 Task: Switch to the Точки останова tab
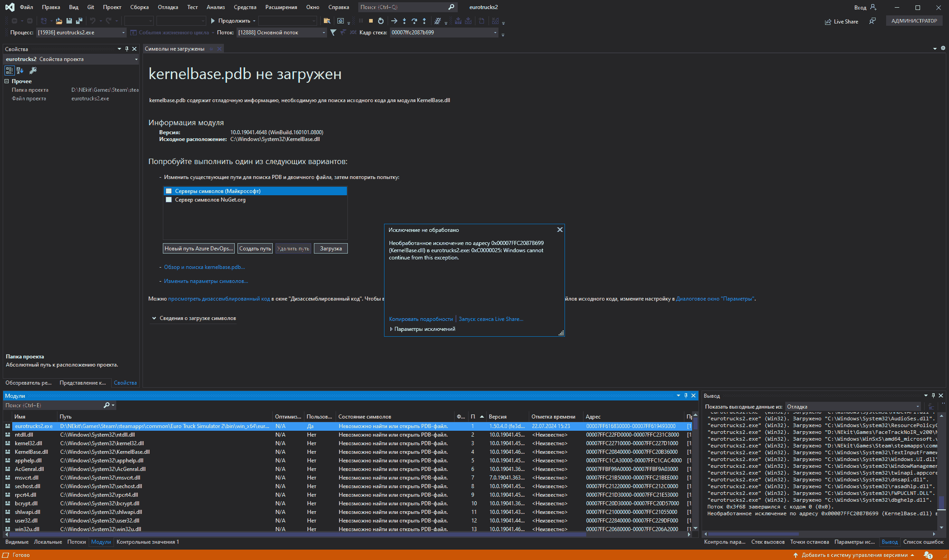coord(810,542)
